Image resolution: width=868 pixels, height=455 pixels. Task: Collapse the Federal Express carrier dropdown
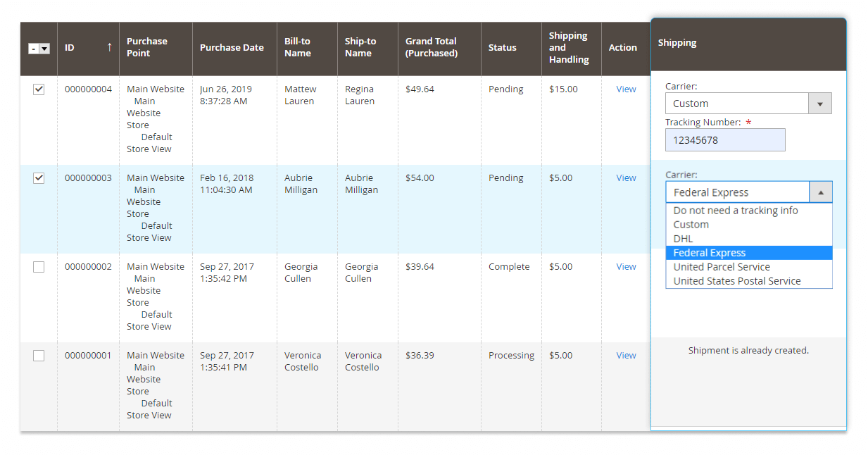820,192
